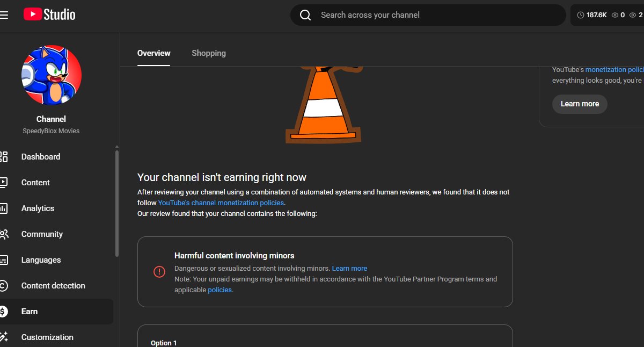Click the Earn dollar-sign icon
644x347 pixels.
tap(4, 312)
